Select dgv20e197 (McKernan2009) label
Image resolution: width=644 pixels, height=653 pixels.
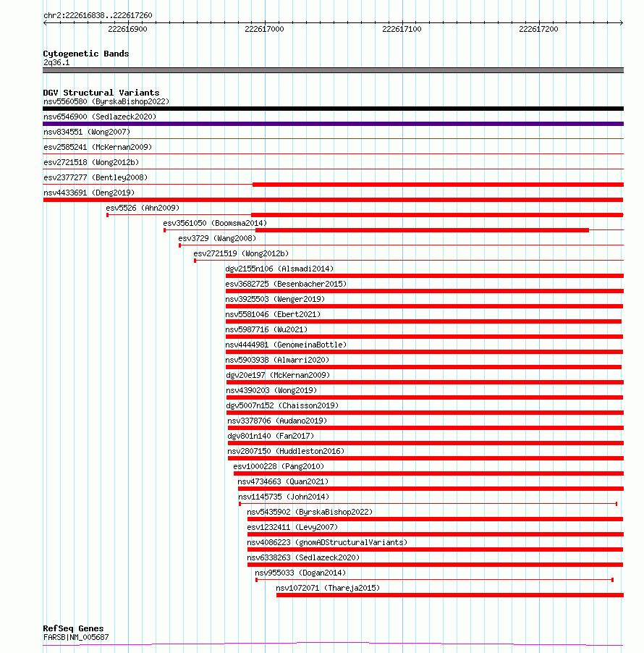tap(278, 375)
